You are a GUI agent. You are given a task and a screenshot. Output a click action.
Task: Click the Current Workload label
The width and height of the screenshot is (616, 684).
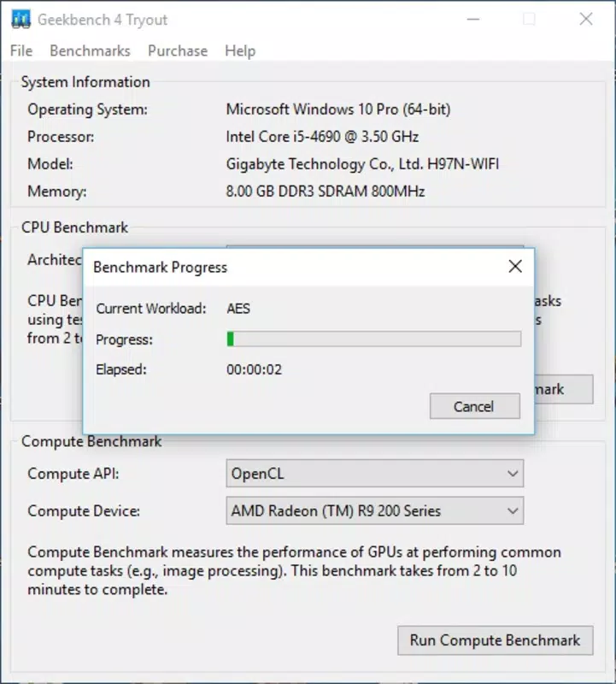point(151,309)
